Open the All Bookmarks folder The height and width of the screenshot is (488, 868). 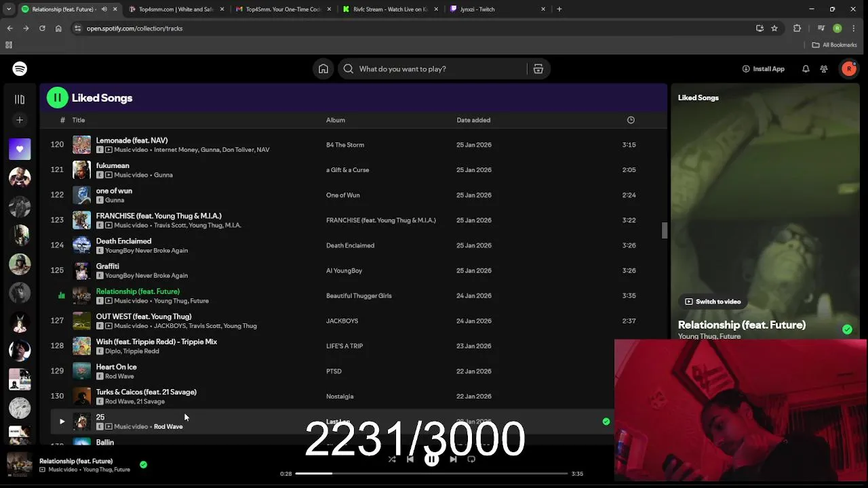click(x=835, y=45)
